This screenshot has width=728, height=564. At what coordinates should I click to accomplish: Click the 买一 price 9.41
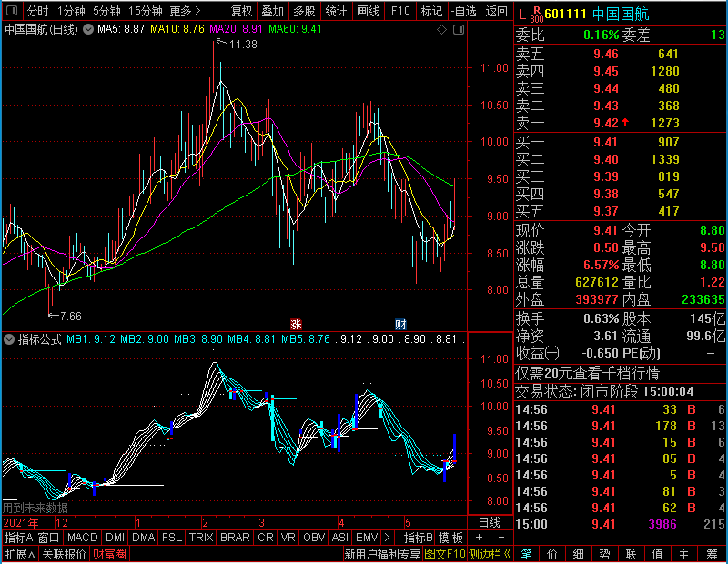[605, 142]
